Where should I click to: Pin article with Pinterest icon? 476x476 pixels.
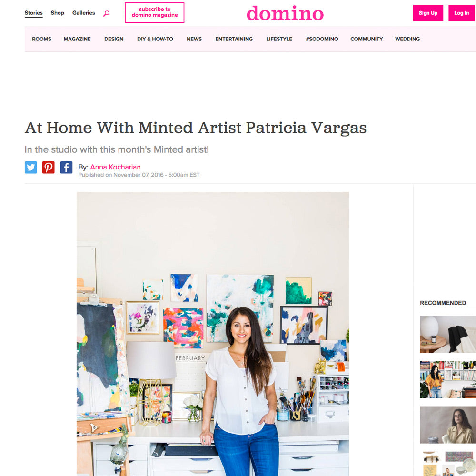(x=48, y=167)
